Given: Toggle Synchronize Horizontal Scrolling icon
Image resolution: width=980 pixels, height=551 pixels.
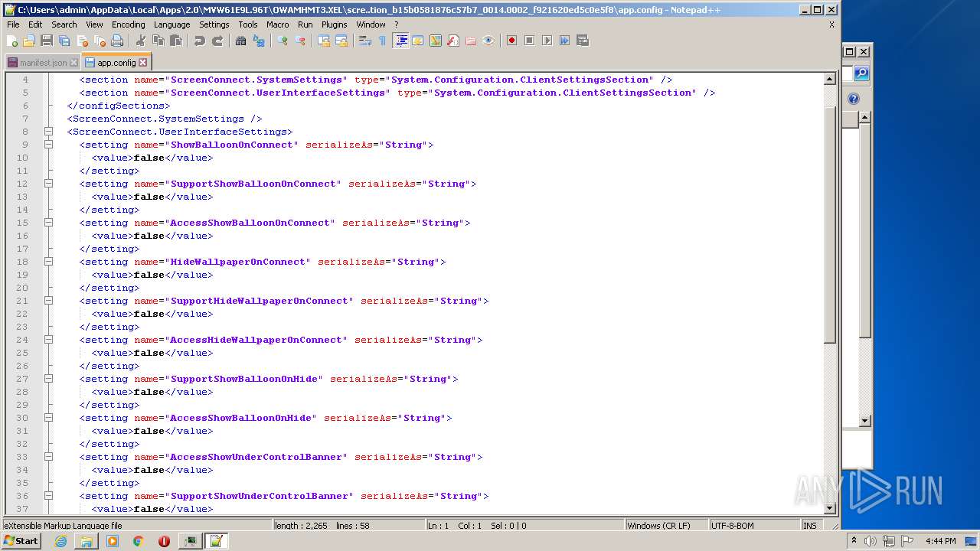Looking at the screenshot, I should 341,41.
